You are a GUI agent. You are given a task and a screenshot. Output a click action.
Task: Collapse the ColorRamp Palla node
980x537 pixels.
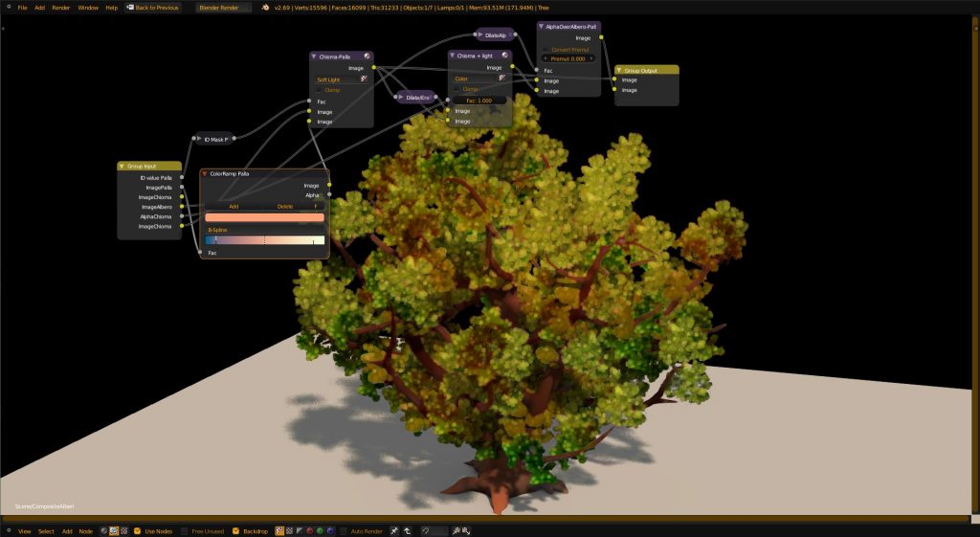pos(205,174)
